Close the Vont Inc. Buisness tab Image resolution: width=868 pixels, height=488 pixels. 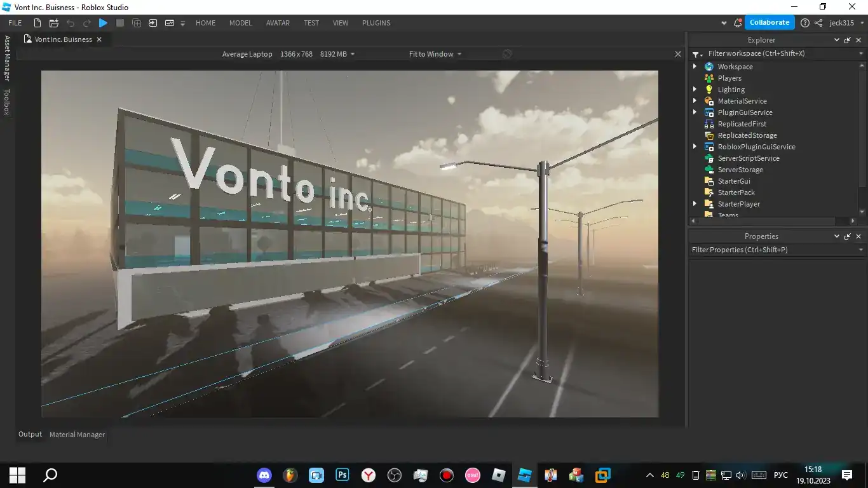tap(99, 39)
